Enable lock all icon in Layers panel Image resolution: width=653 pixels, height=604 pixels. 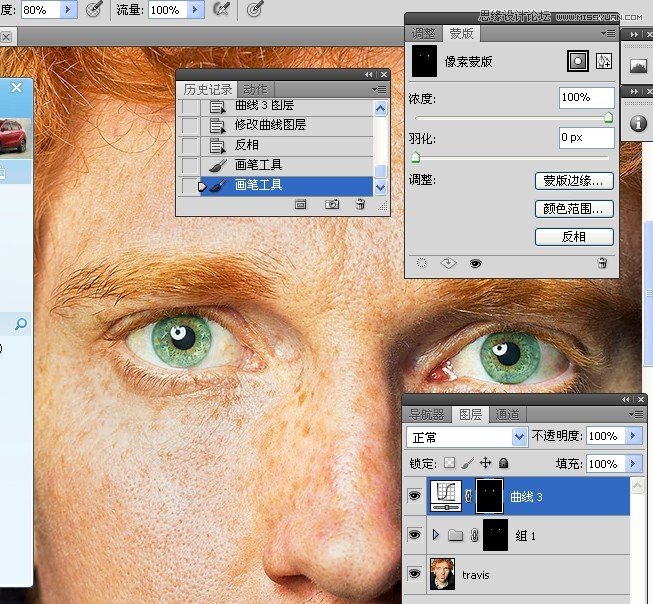pyautogui.click(x=504, y=464)
